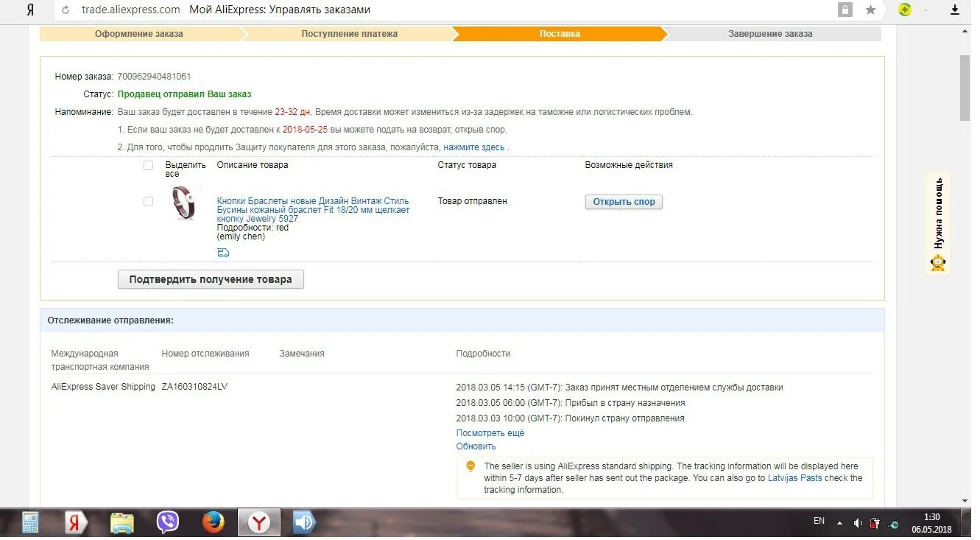Click the page vertical scrollbar thumb
The image size is (980, 540).
[965, 87]
